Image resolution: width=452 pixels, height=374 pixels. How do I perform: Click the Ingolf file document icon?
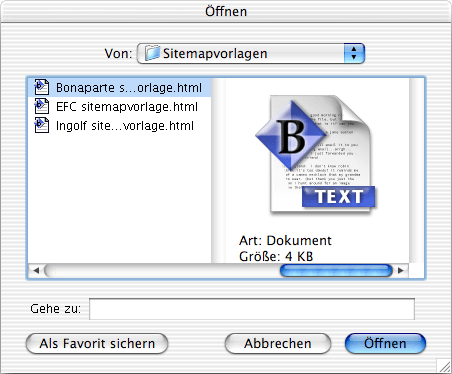[42, 125]
